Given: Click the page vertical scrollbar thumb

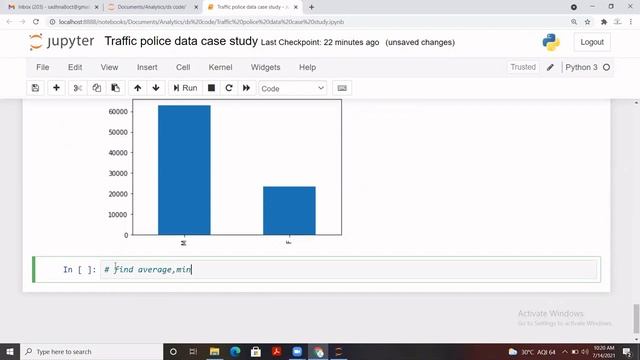Looking at the screenshot, I should pos(636,318).
